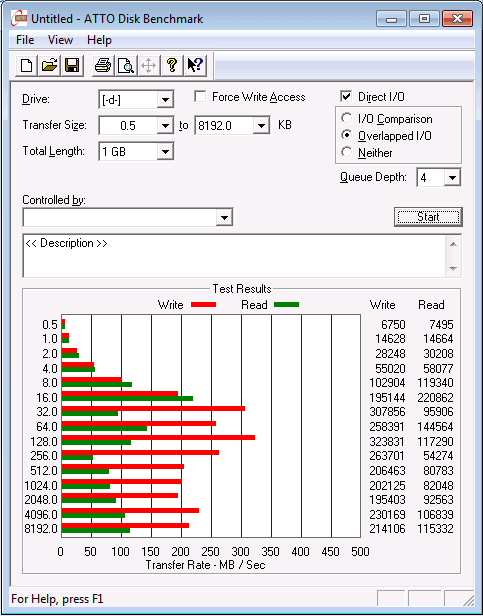Screen dimensions: 483x616
Task: Click the yellow question mark Help icon
Action: click(172, 65)
